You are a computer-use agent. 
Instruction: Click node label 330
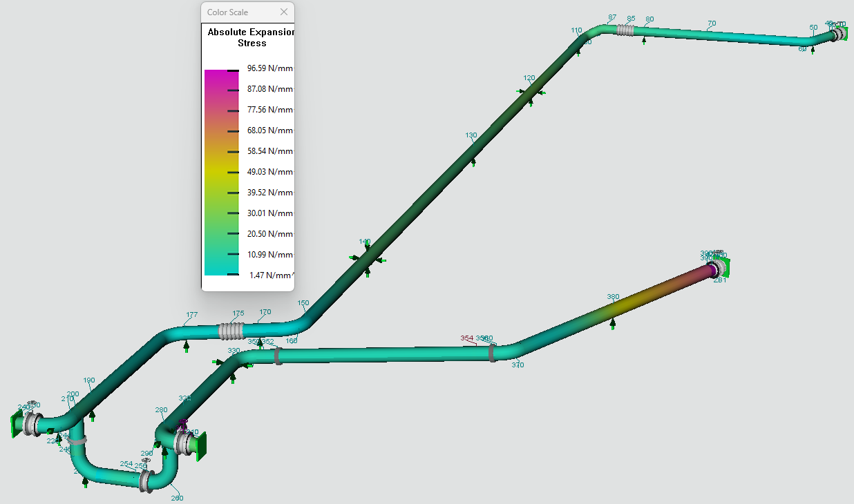click(x=234, y=351)
